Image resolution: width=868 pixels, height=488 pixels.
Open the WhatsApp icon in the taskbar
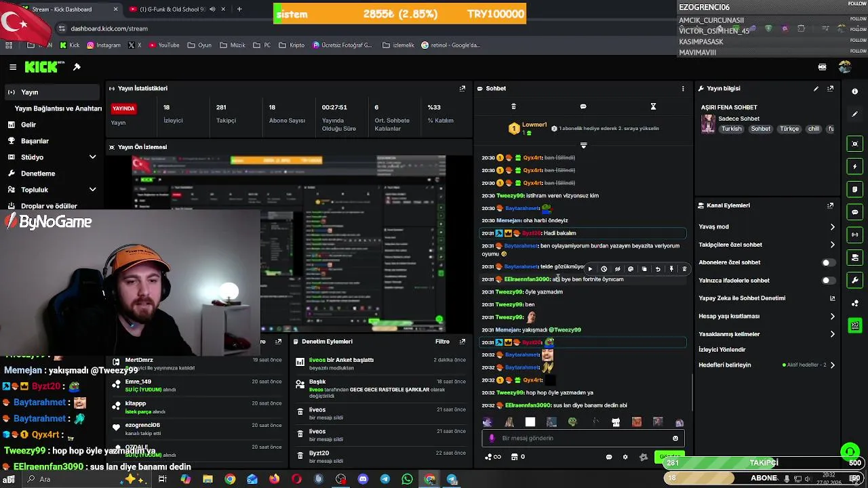click(x=407, y=479)
